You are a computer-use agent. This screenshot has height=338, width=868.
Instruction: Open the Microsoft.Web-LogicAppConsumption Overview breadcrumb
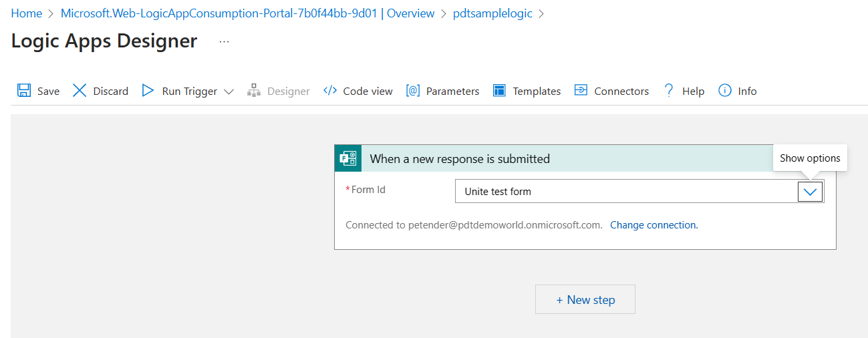tap(247, 13)
